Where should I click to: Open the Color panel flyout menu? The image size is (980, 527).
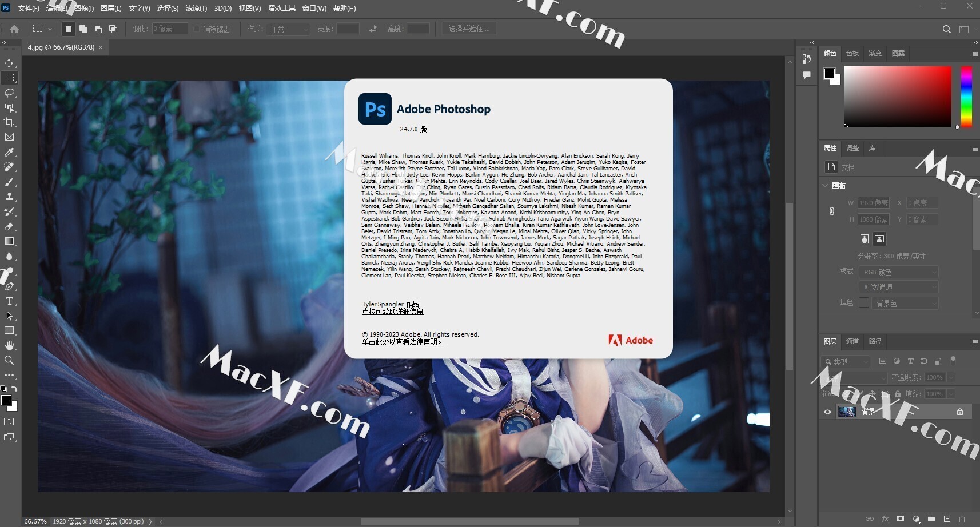pyautogui.click(x=975, y=54)
